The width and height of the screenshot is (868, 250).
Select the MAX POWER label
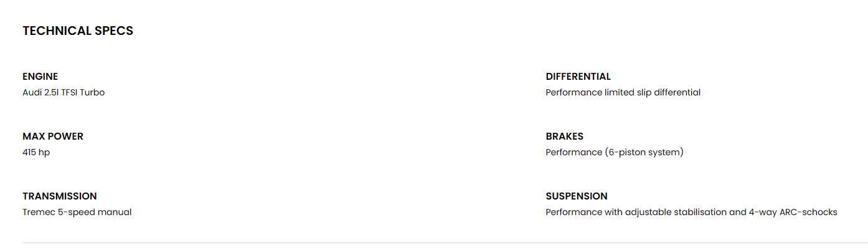point(53,137)
